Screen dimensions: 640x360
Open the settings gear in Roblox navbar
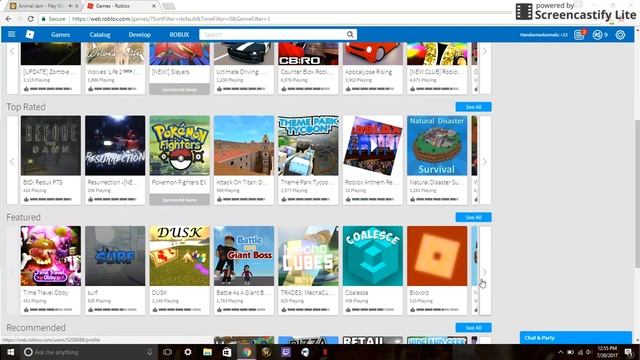click(620, 35)
